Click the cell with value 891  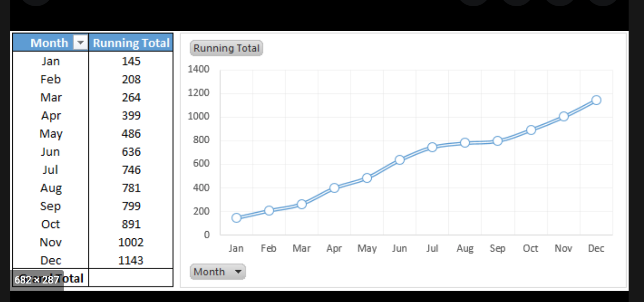coord(131,224)
